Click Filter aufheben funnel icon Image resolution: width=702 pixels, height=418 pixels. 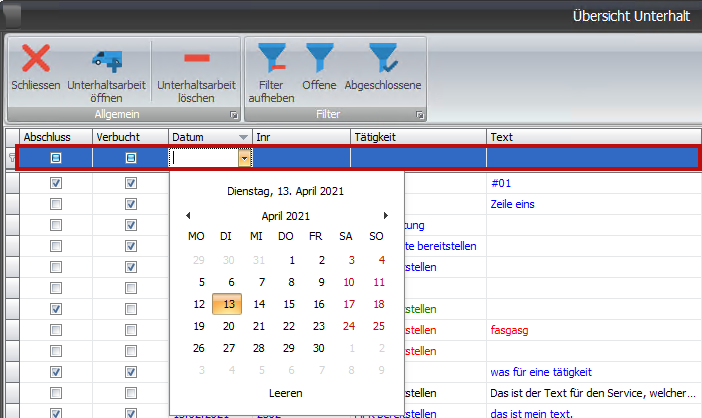click(271, 59)
